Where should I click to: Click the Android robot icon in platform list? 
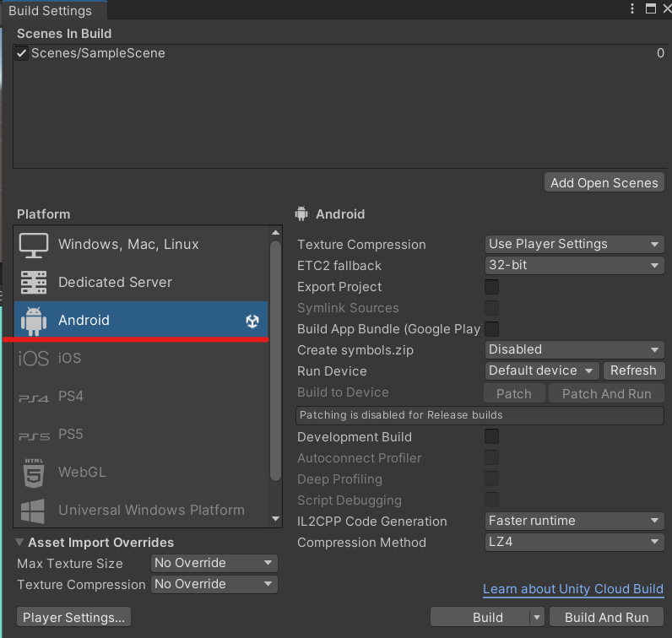34,321
